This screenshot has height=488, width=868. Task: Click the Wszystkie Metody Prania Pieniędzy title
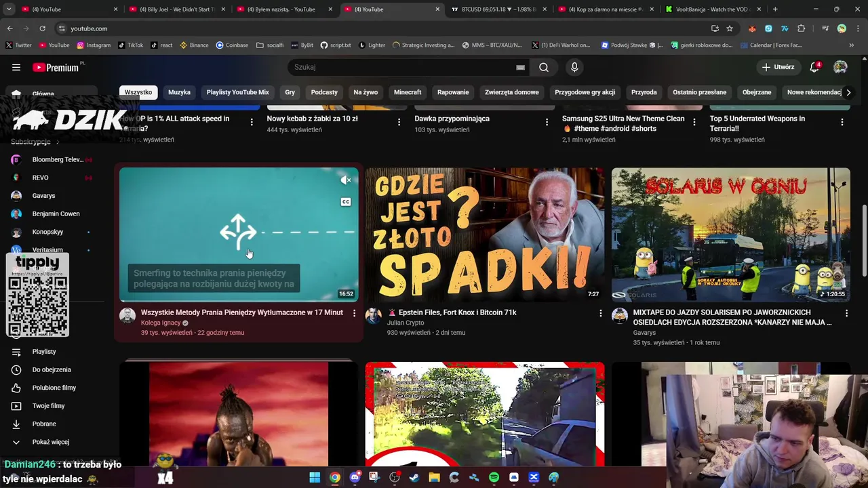point(241,312)
